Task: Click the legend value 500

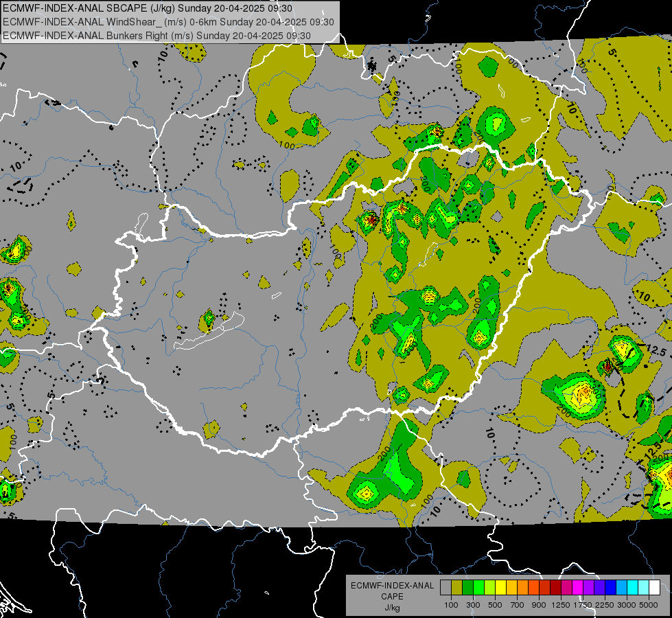Action: pyautogui.click(x=495, y=605)
